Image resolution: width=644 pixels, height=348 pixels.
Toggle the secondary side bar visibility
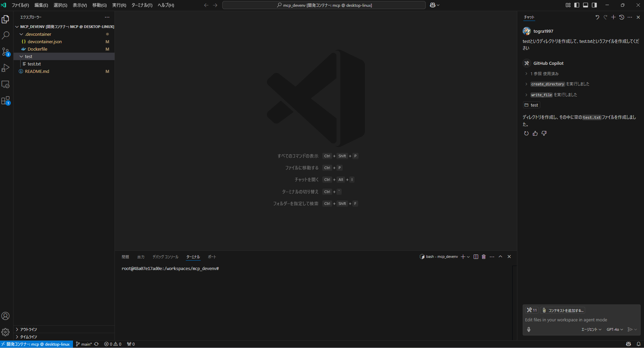(594, 5)
